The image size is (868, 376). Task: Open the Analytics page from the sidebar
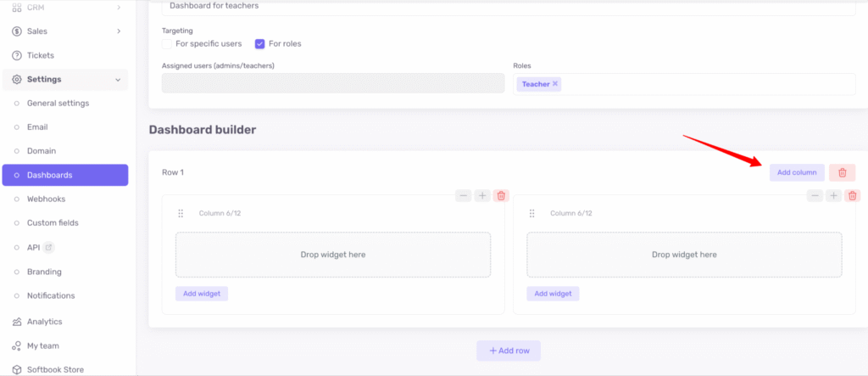44,322
